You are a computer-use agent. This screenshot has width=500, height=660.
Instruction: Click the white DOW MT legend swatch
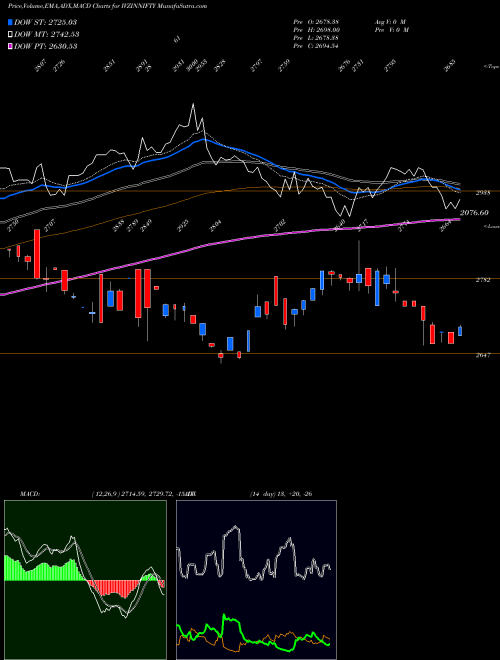pos(10,34)
